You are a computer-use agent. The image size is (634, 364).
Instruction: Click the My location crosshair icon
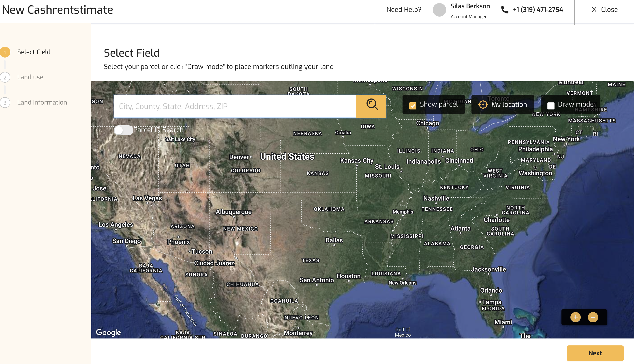[483, 105]
